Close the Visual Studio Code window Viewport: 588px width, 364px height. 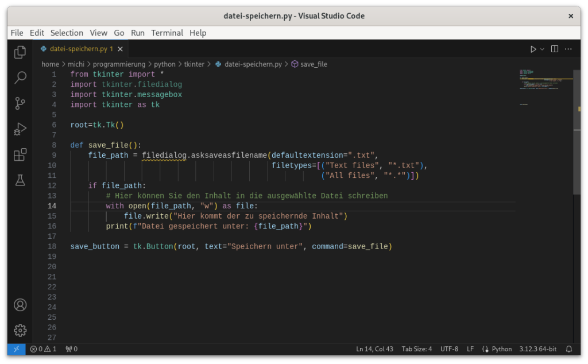point(571,16)
